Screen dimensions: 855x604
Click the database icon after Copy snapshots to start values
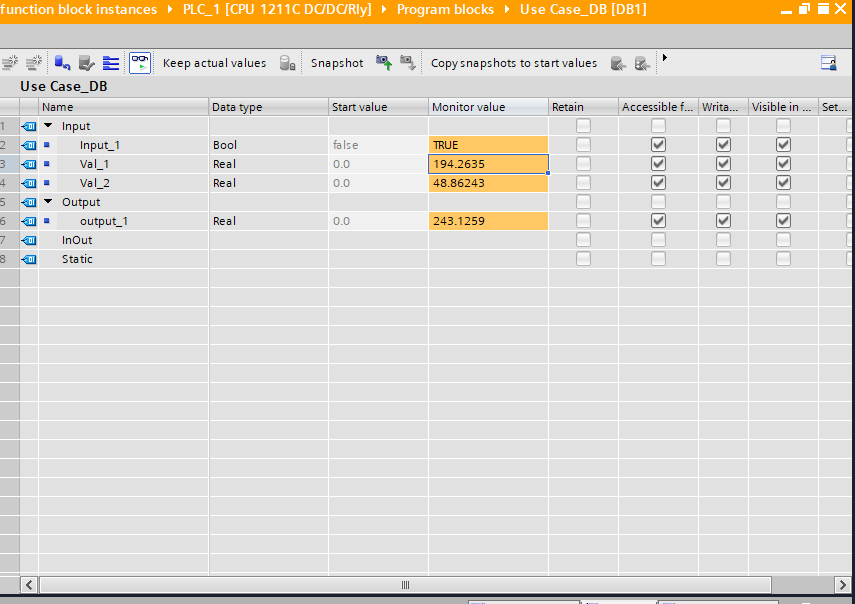coord(618,62)
